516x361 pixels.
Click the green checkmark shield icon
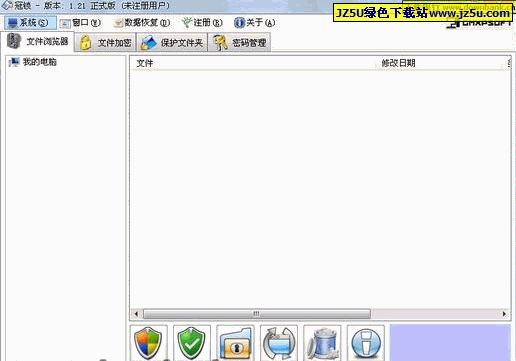pyautogui.click(x=192, y=343)
